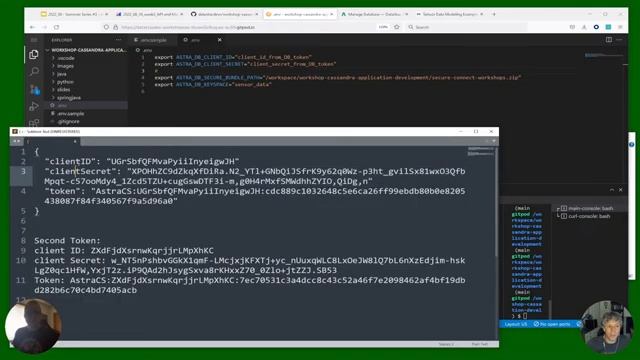640x360 pixels.
Task: Select curl-console: bash terminal
Action: tap(589, 216)
